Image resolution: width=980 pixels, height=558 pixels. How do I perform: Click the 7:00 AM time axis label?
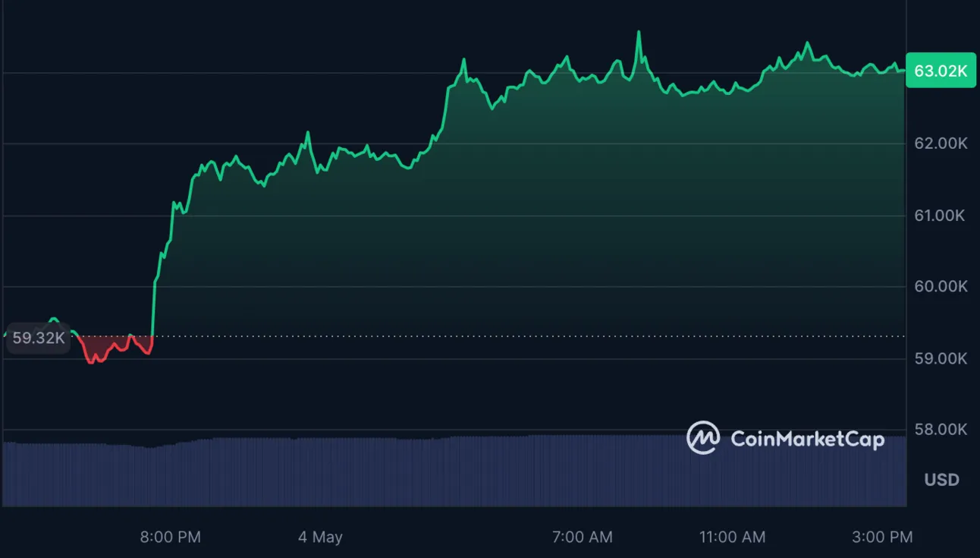tap(582, 538)
